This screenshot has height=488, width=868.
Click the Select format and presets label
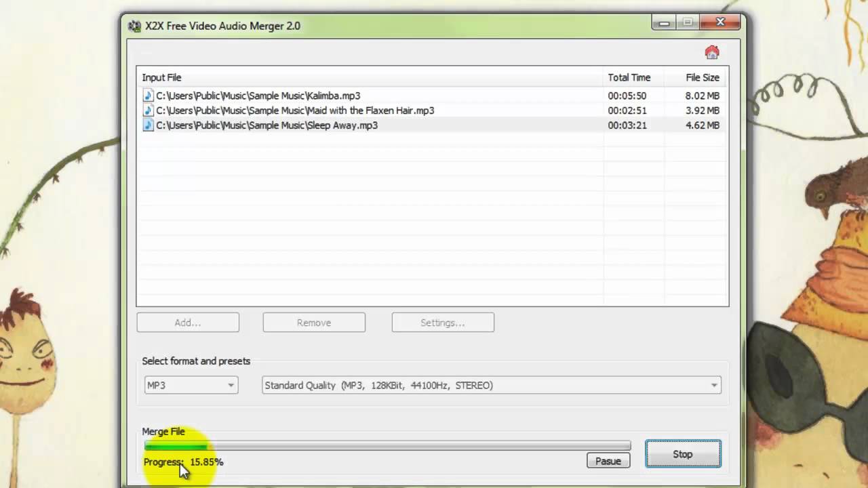[196, 361]
